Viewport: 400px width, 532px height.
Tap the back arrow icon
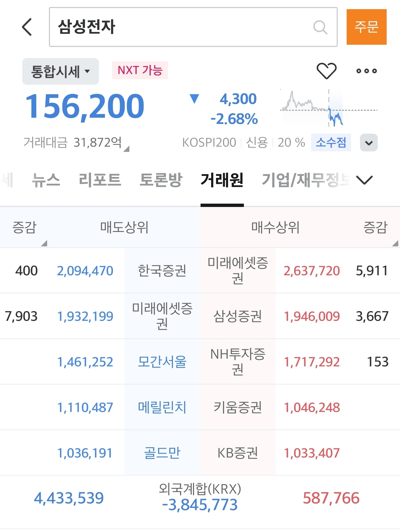pyautogui.click(x=27, y=27)
